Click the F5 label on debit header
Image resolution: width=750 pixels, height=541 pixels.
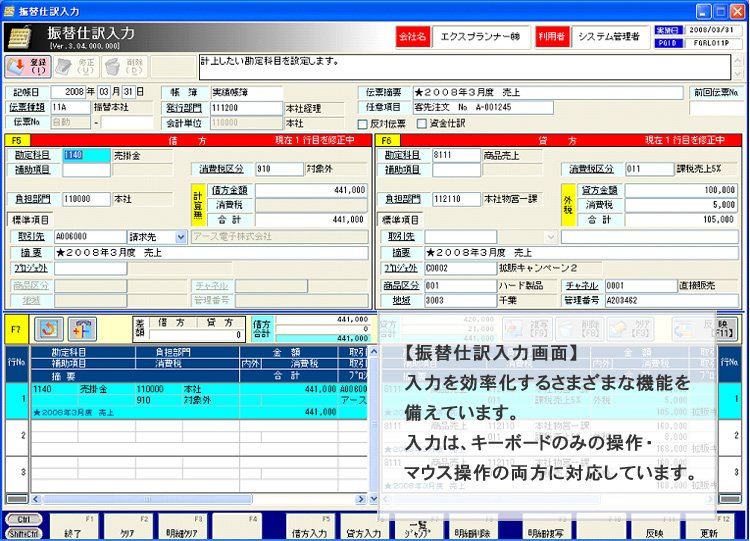pyautogui.click(x=17, y=141)
